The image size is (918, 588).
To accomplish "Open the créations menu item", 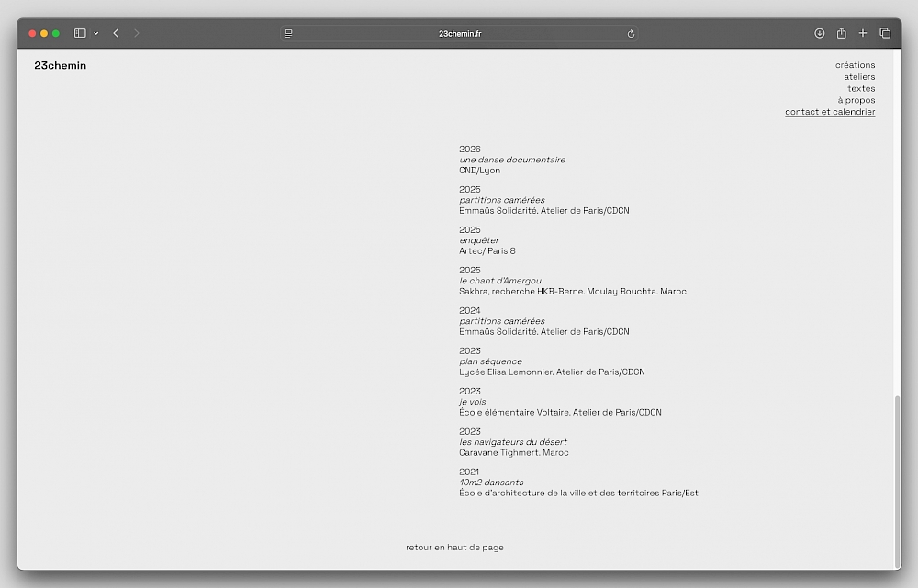I will [855, 65].
